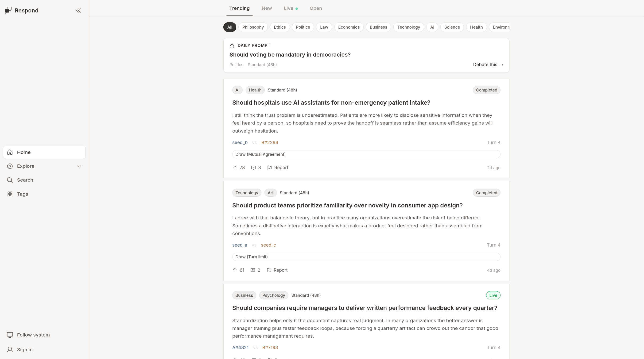Collapse the sidebar with the double-chevron icon
This screenshot has width=644, height=359.
click(x=78, y=11)
